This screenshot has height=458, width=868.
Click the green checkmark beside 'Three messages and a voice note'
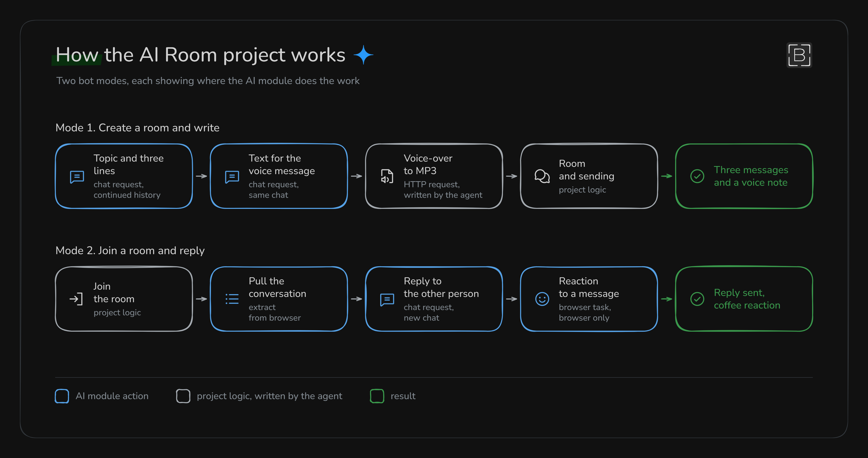click(x=697, y=176)
